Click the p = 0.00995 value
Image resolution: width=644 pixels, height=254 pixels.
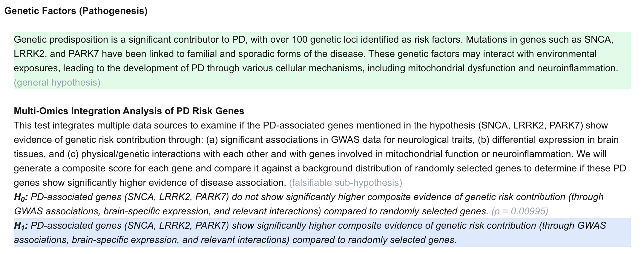520,211
